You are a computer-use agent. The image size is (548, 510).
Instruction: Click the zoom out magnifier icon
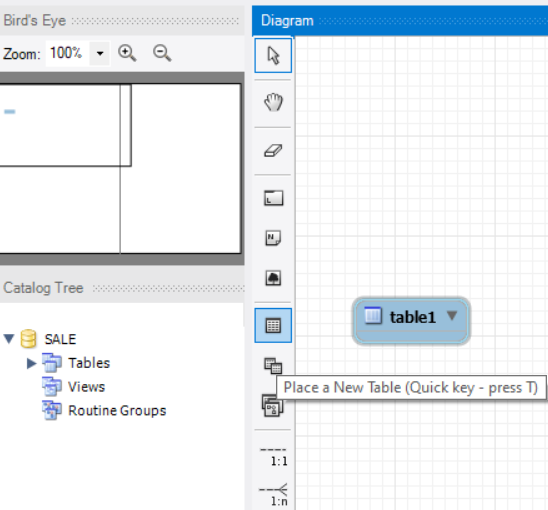coord(162,53)
